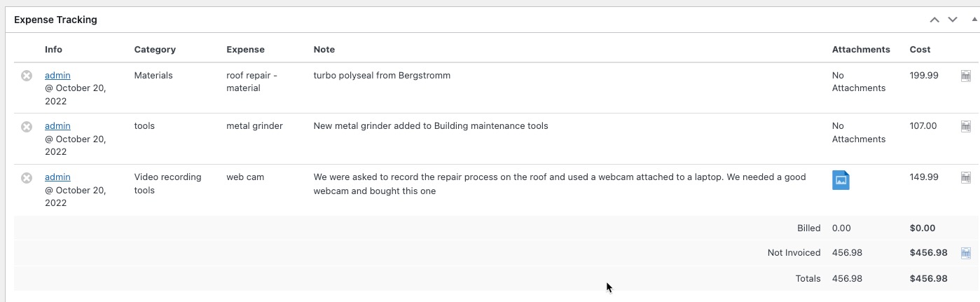Click invoice icon for 199.99 expense
Viewport: 980px width, 302px height.
965,76
